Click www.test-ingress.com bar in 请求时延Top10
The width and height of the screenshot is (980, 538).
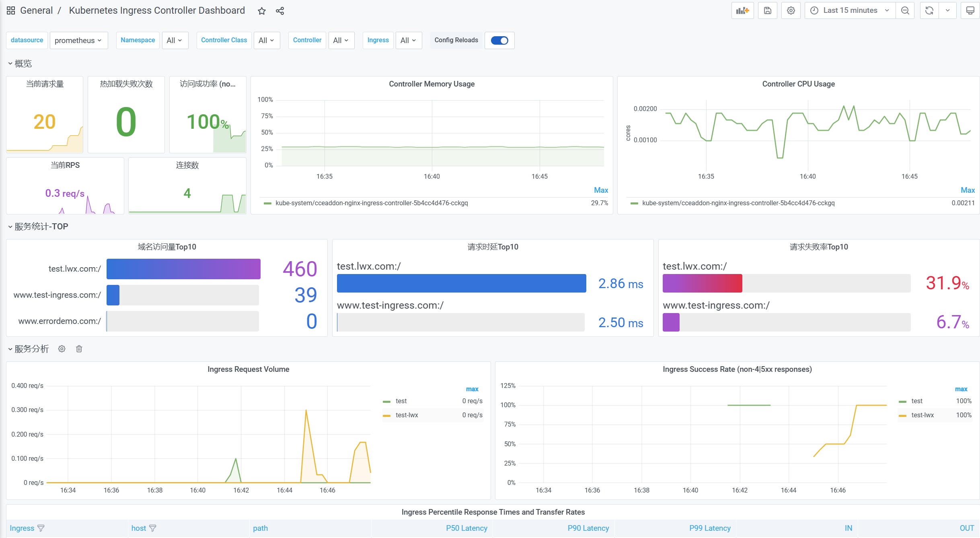pyautogui.click(x=461, y=322)
